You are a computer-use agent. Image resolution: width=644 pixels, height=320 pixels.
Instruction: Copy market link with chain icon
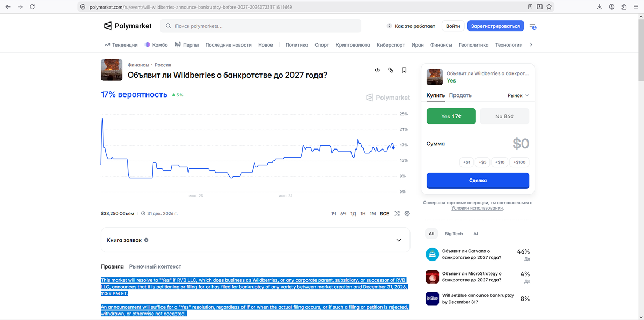pos(391,70)
